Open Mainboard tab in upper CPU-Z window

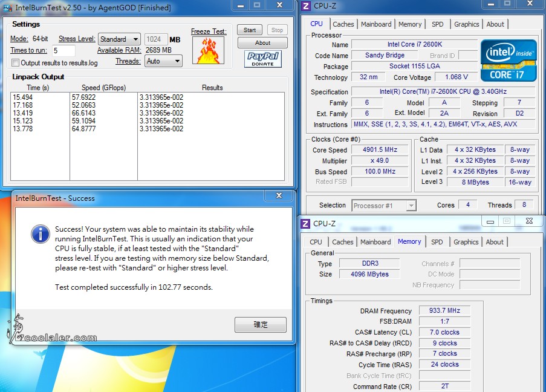(x=376, y=24)
